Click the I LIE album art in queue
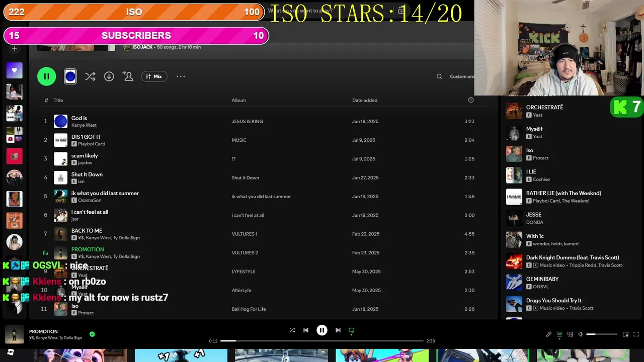 (x=514, y=175)
